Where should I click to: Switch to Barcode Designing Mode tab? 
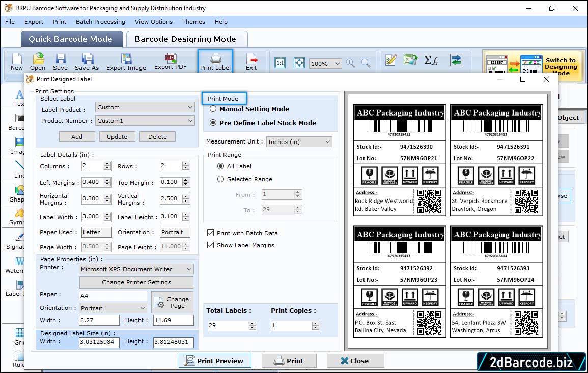pos(187,39)
